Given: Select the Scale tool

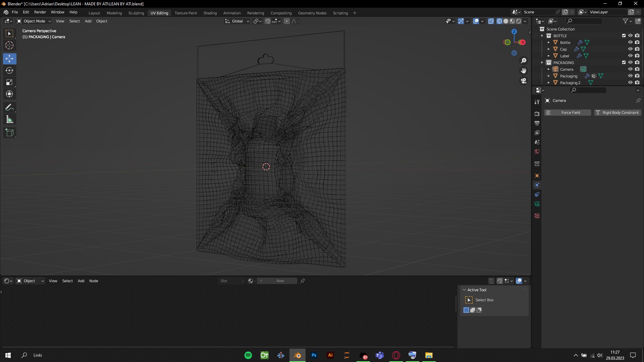Looking at the screenshot, I should point(9,82).
